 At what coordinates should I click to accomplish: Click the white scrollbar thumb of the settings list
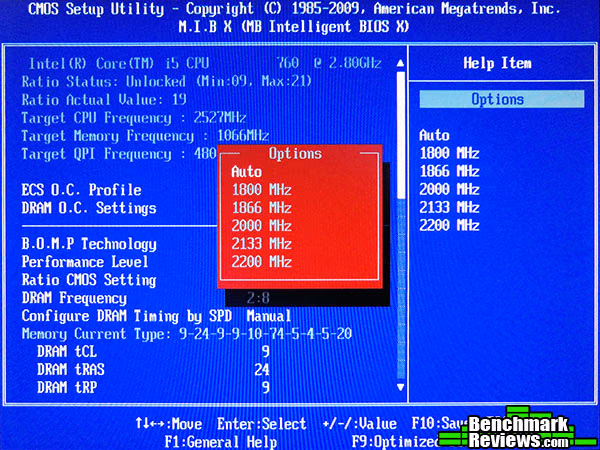tap(401, 134)
